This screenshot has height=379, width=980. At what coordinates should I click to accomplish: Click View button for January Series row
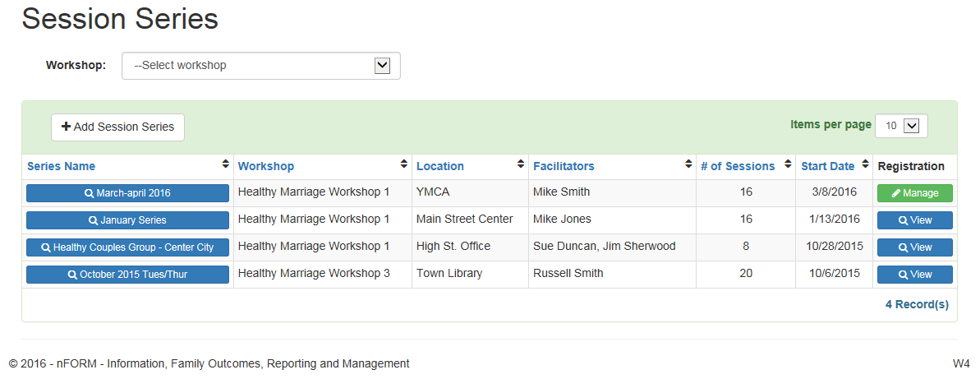coord(914,220)
